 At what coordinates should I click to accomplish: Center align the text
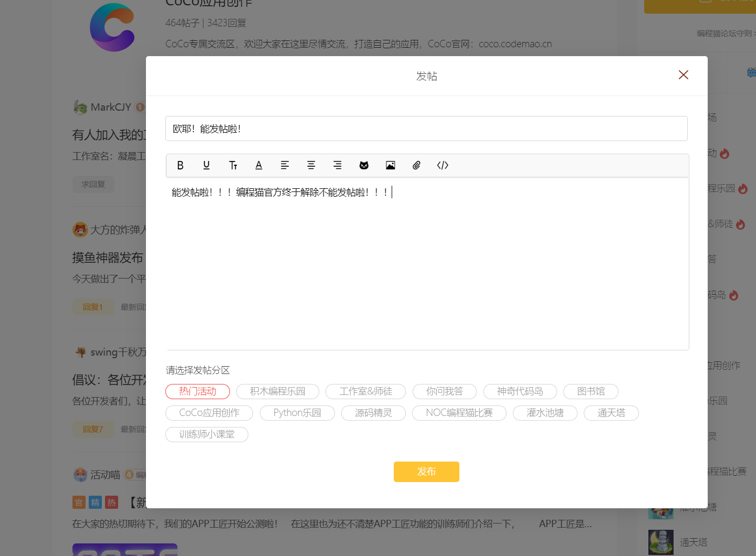pyautogui.click(x=311, y=165)
